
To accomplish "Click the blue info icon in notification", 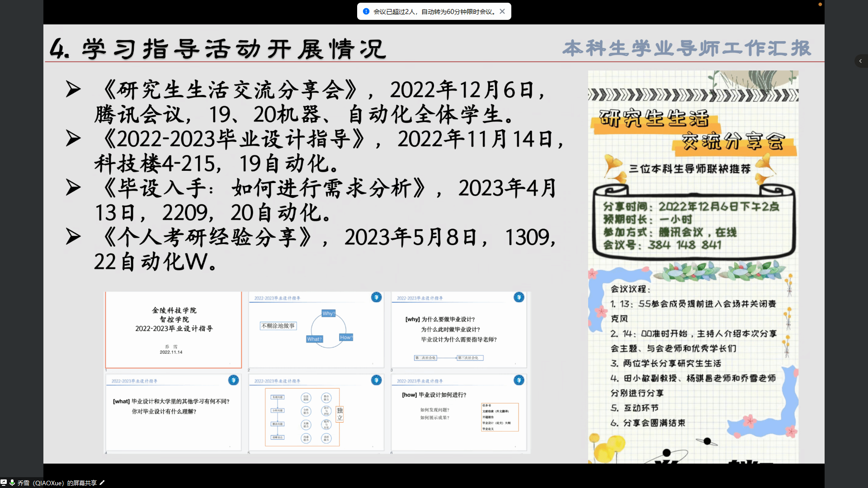I will [366, 11].
